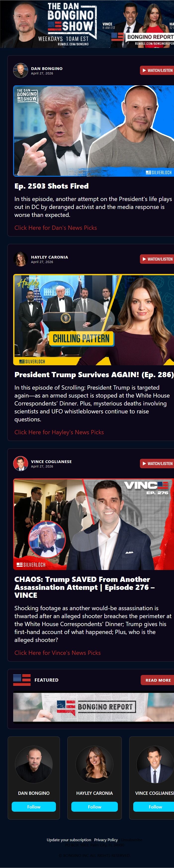Open the Privacy Policy link
174x868 pixels.
coord(106,840)
